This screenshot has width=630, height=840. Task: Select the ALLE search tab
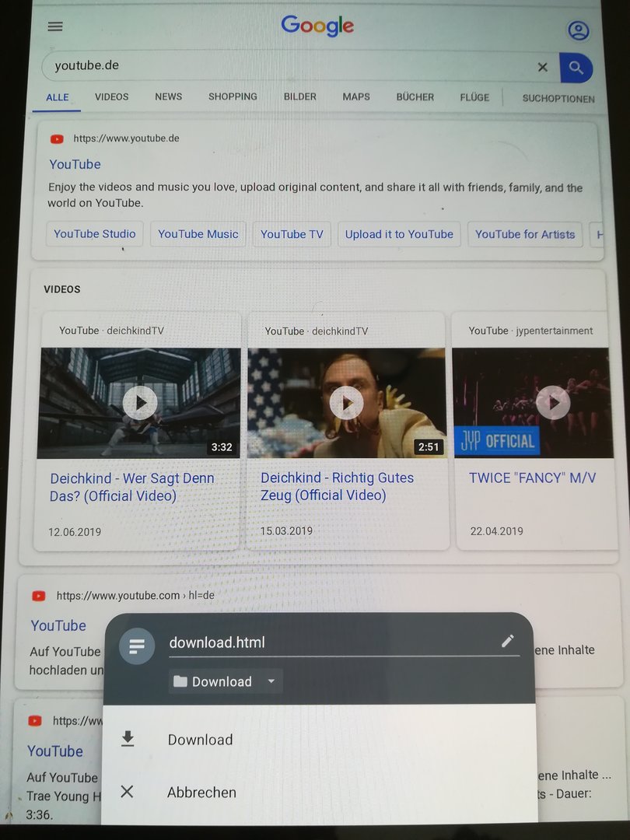pyautogui.click(x=58, y=97)
